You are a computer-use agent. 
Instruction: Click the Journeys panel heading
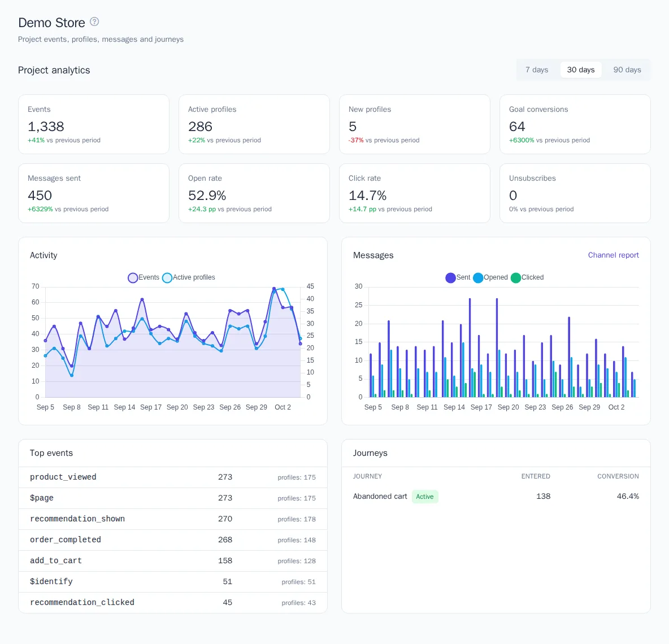370,453
